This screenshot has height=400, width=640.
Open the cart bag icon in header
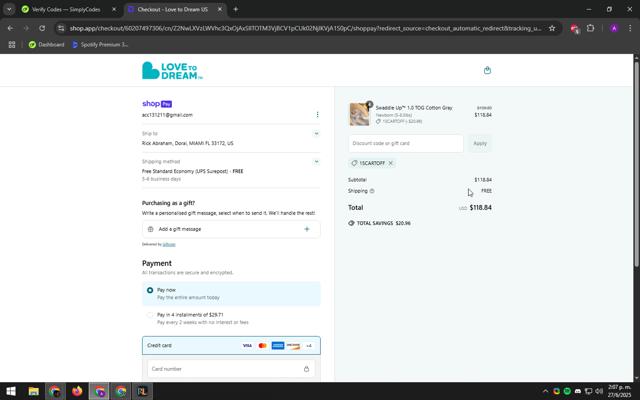click(487, 70)
